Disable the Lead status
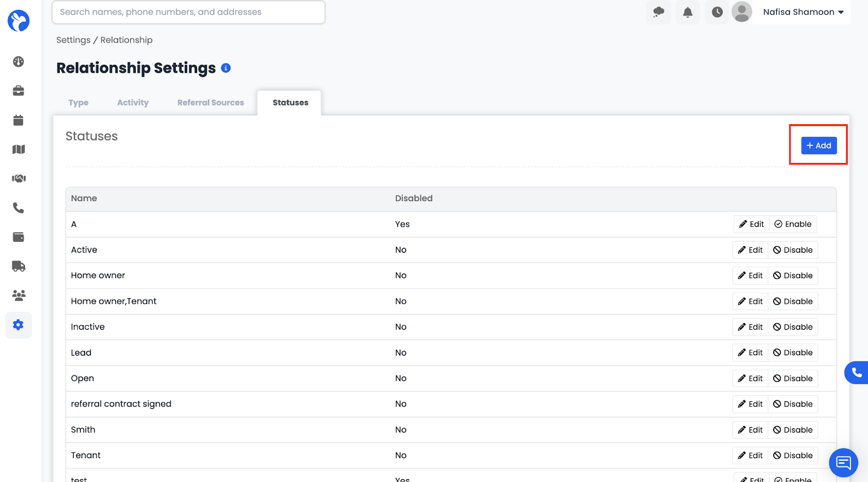Viewport: 868px width, 482px height. pos(793,353)
